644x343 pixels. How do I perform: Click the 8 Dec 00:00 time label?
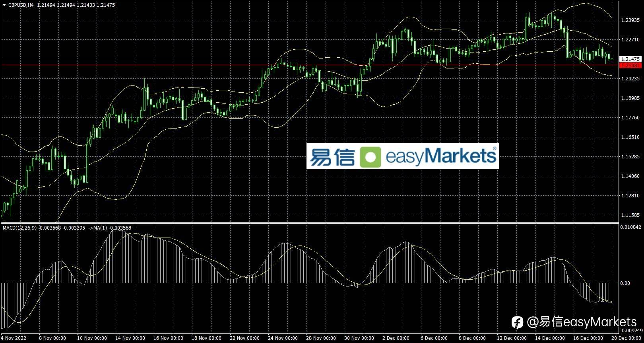(472, 338)
